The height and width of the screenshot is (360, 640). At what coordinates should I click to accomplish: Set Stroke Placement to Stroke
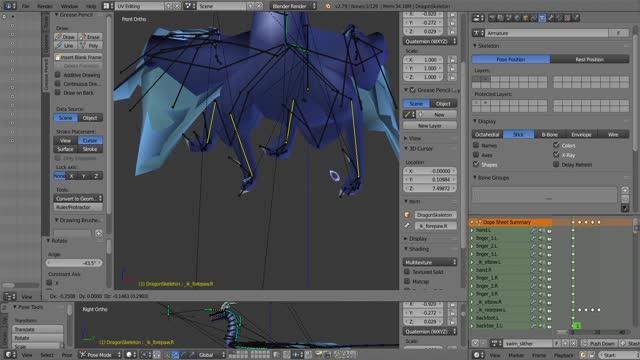[x=90, y=149]
